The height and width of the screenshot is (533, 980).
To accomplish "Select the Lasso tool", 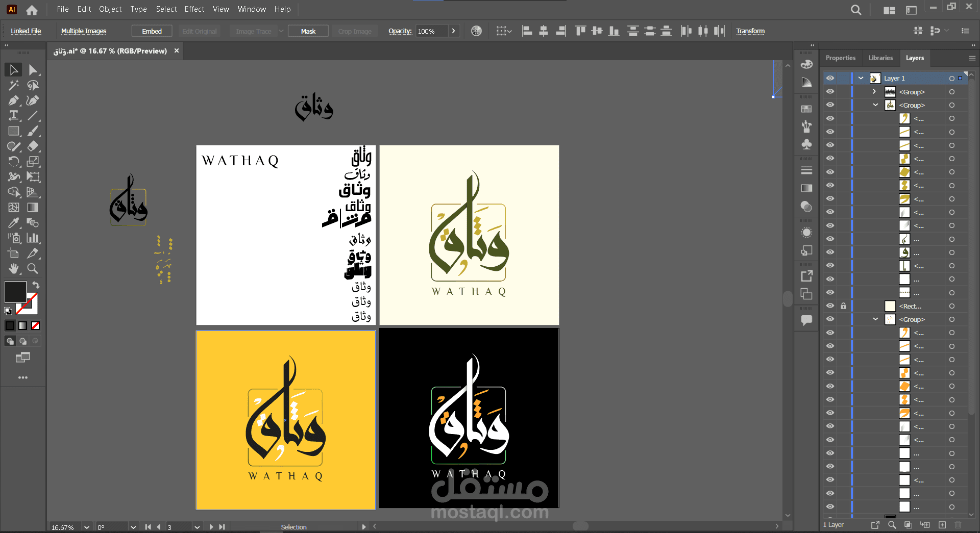I will point(33,85).
